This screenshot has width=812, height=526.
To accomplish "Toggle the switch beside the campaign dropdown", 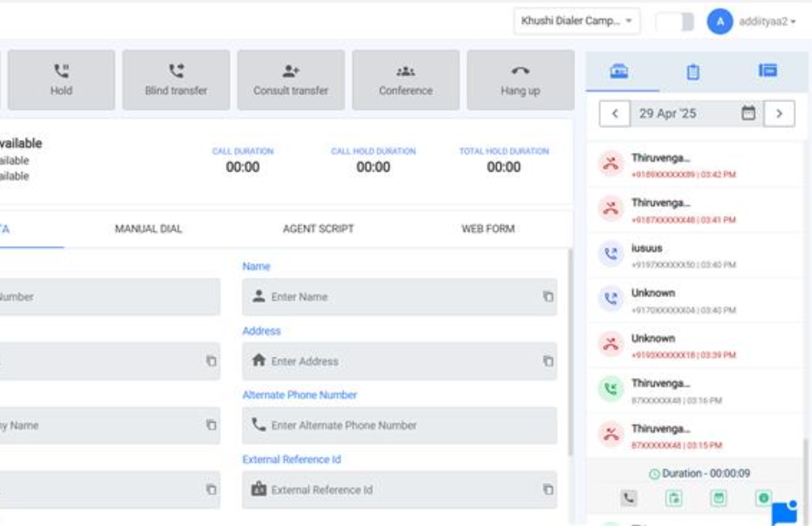I will pyautogui.click(x=675, y=22).
